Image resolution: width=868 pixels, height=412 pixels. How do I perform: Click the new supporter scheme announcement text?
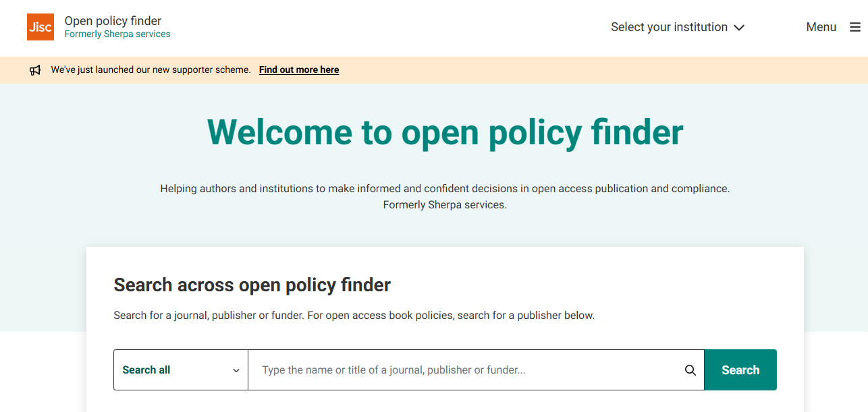[151, 69]
